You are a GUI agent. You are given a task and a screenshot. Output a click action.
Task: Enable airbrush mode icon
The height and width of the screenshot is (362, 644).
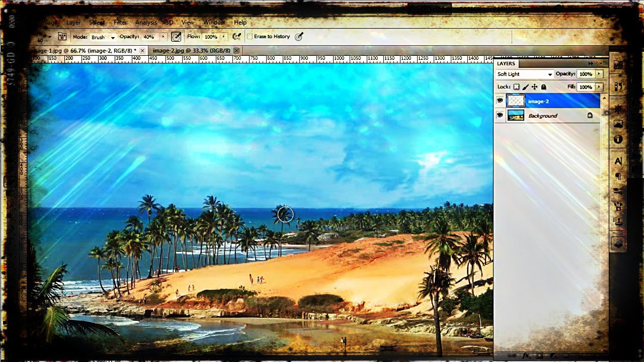click(x=236, y=37)
